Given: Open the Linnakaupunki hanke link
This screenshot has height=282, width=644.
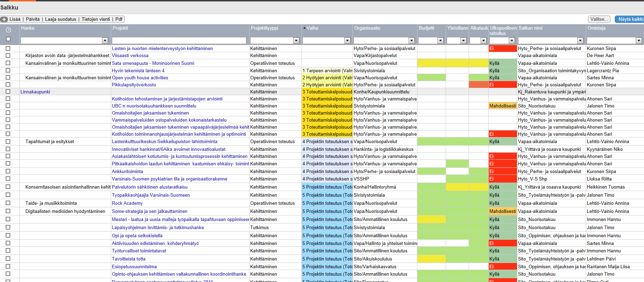Looking at the screenshot, I should coord(35,92).
